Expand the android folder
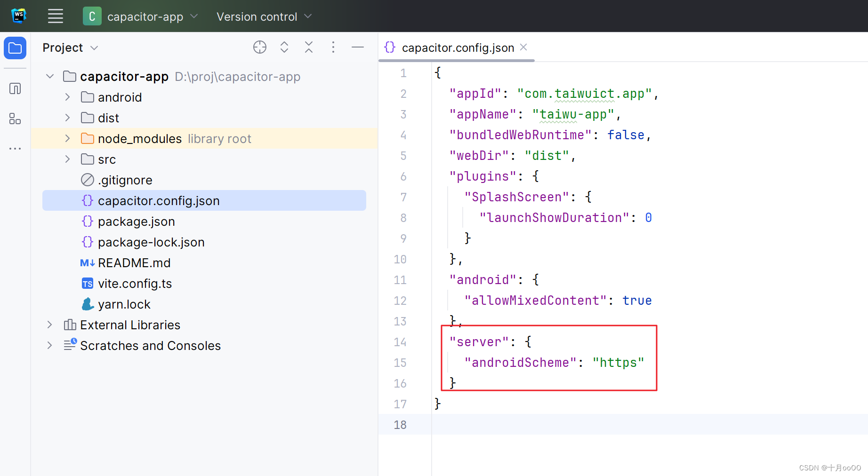Image resolution: width=868 pixels, height=476 pixels. click(x=67, y=97)
